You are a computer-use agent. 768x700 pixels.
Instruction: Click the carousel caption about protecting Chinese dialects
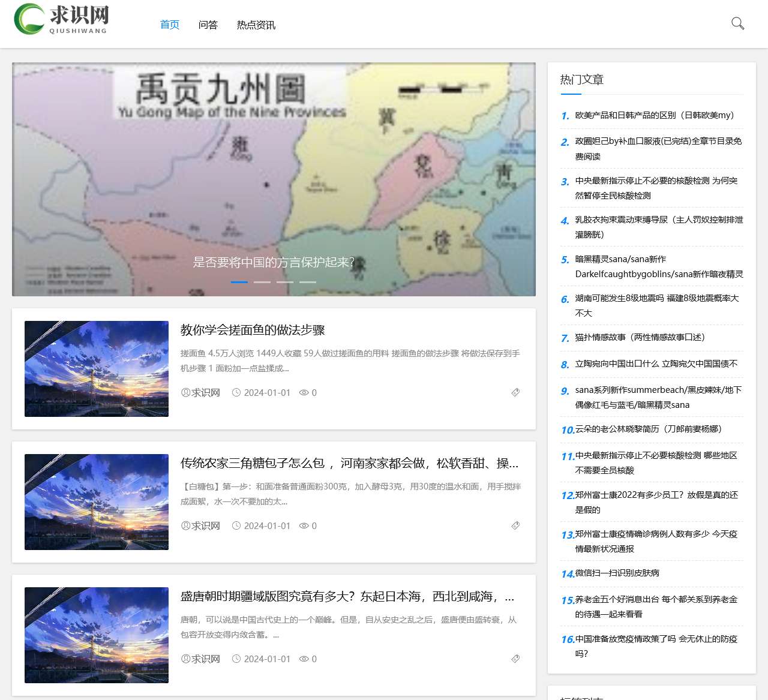274,261
